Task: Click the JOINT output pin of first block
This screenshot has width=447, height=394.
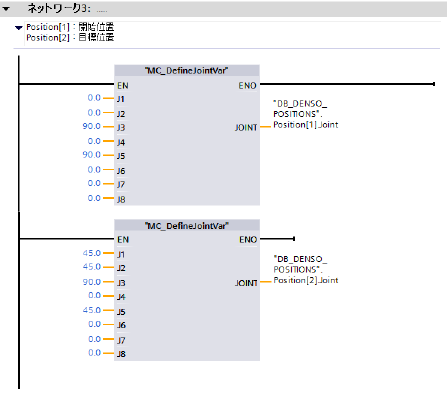Action: 246,128
